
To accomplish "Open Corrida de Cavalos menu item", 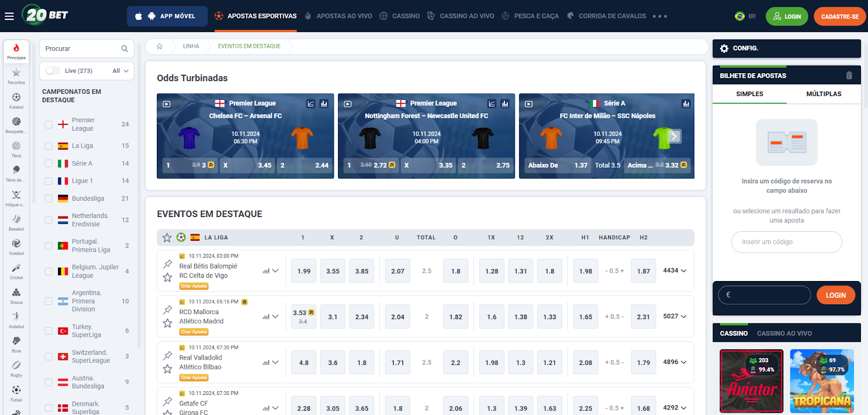I will [x=607, y=16].
